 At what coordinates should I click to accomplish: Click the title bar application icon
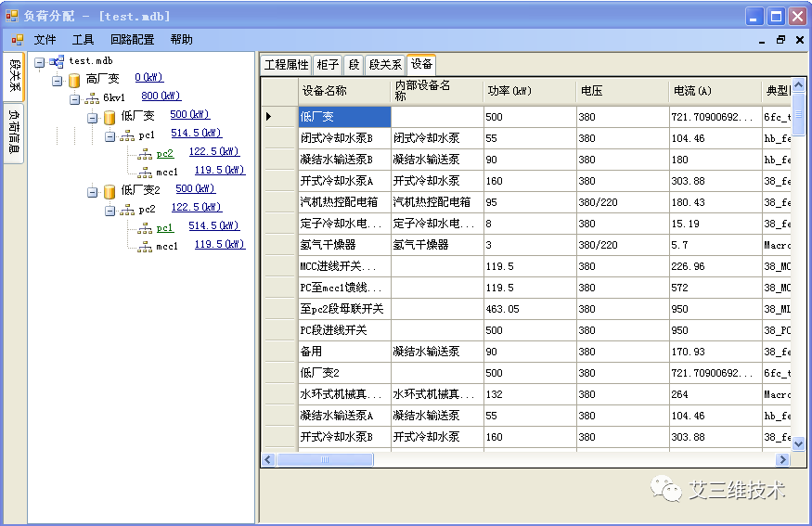pyautogui.click(x=12, y=16)
